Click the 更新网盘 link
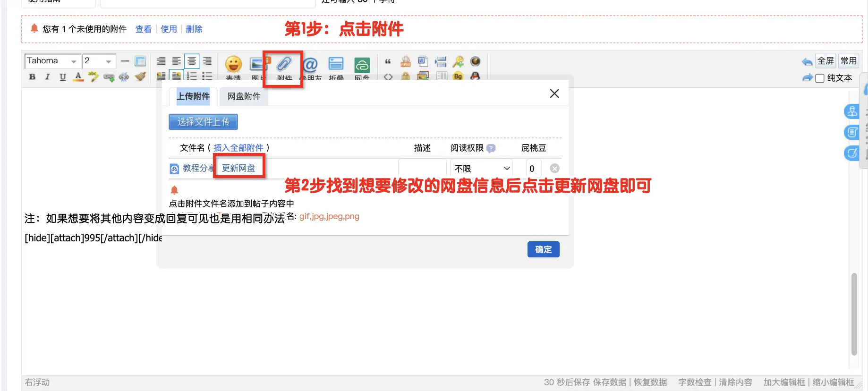The height and width of the screenshot is (391, 868). point(238,168)
